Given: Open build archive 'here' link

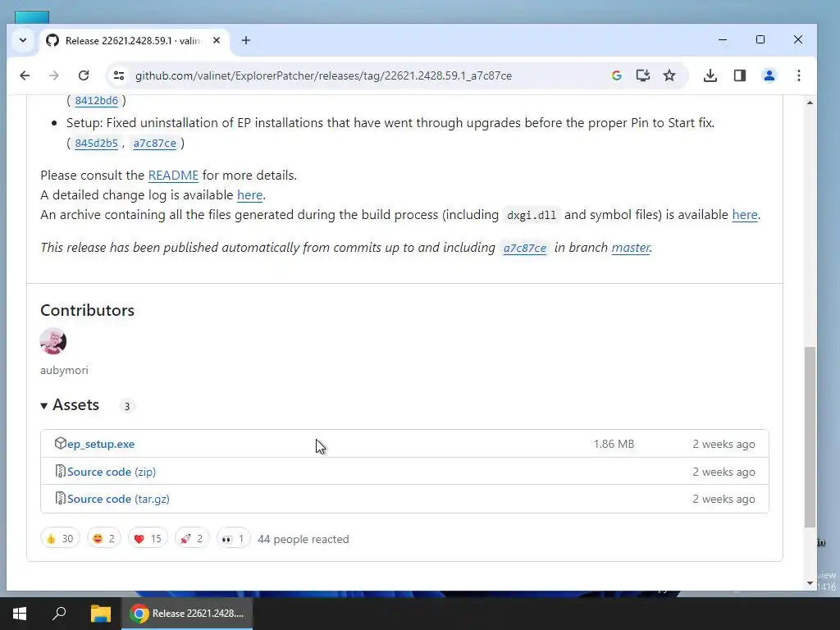Looking at the screenshot, I should 745,215.
